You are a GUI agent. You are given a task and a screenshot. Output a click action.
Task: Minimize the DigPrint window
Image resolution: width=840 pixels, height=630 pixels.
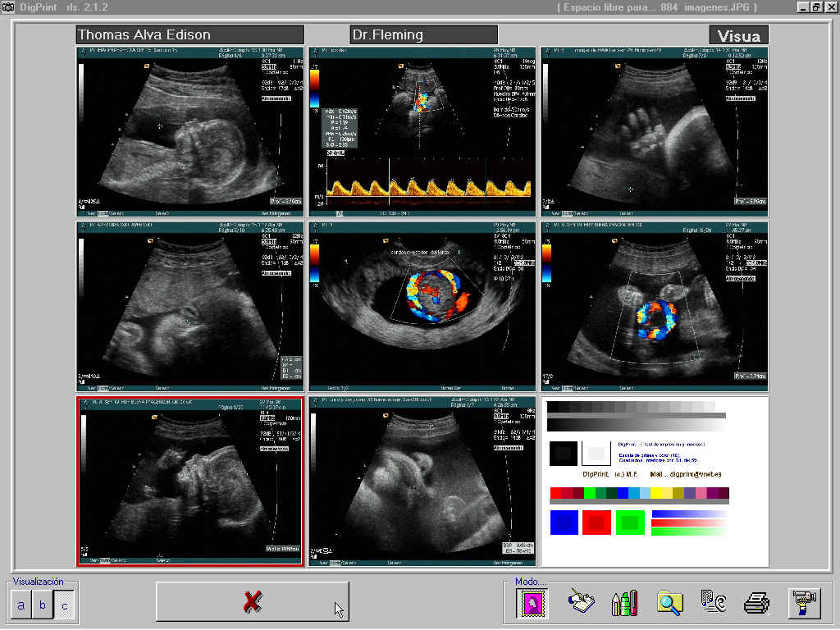tap(802, 7)
